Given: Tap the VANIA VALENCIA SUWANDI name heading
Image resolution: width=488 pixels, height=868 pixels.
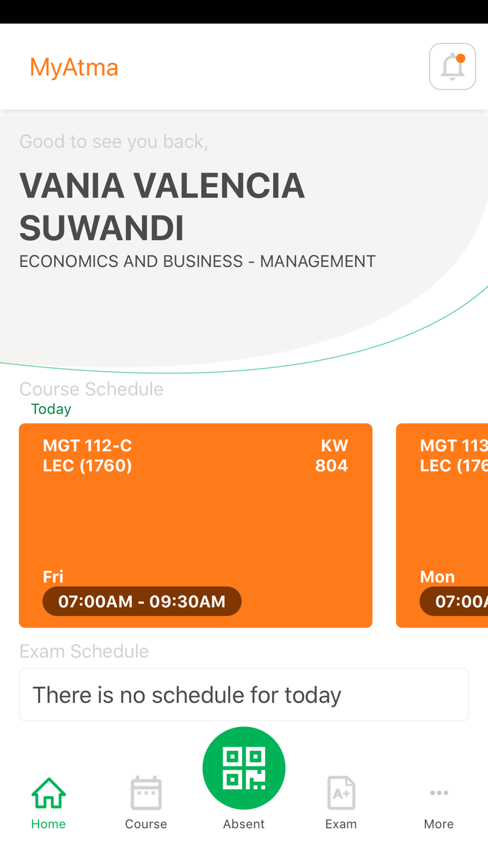Looking at the screenshot, I should (x=162, y=207).
